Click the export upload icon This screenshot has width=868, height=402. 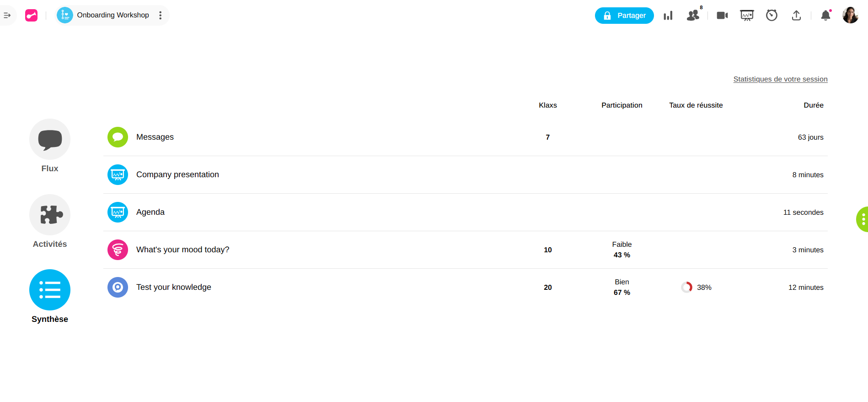point(796,16)
